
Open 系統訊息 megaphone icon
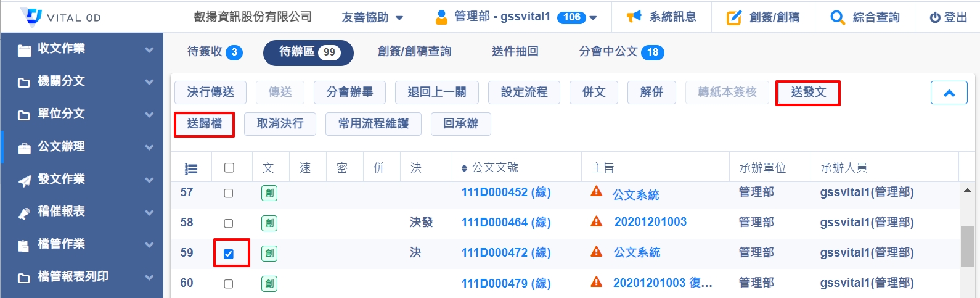pos(634,17)
